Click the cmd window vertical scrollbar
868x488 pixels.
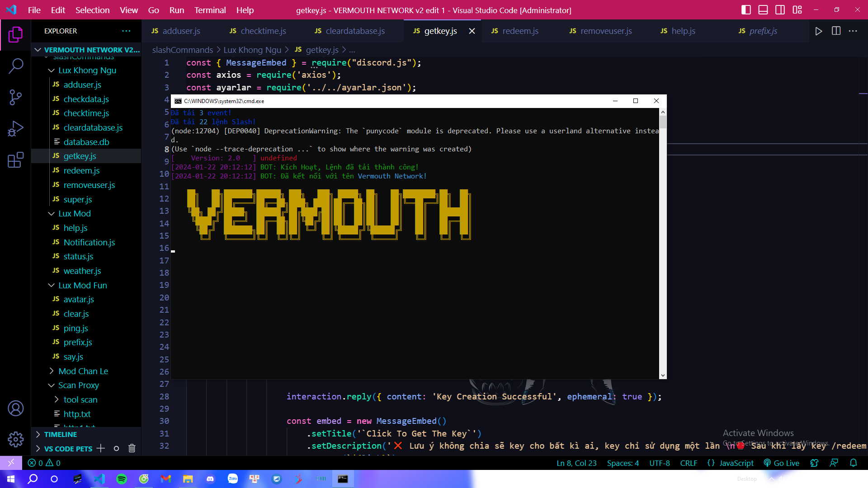(x=662, y=122)
